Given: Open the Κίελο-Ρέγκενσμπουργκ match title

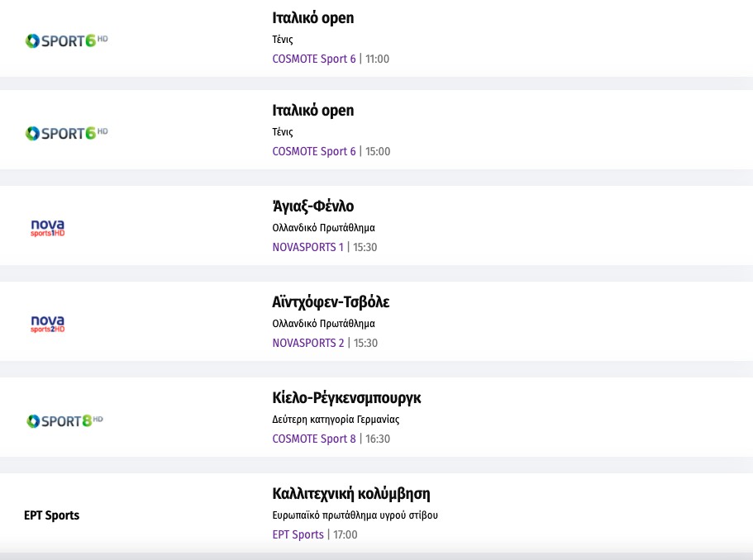Looking at the screenshot, I should (x=346, y=398).
